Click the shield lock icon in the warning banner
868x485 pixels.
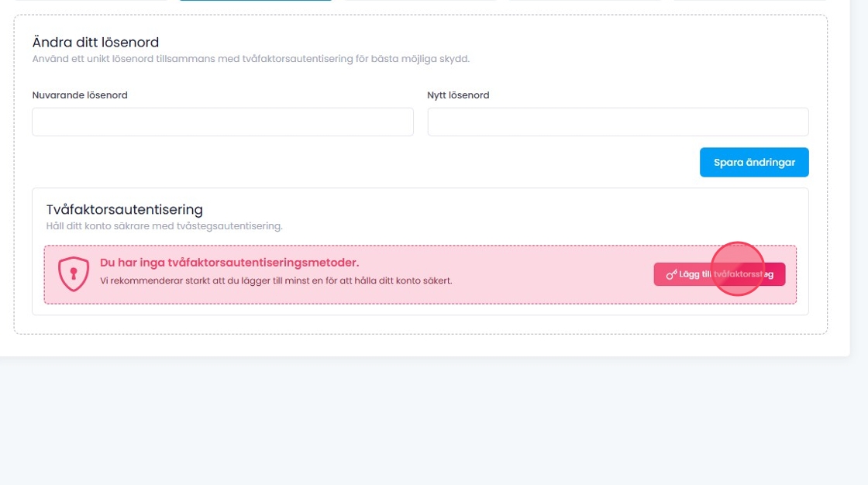[x=74, y=274]
